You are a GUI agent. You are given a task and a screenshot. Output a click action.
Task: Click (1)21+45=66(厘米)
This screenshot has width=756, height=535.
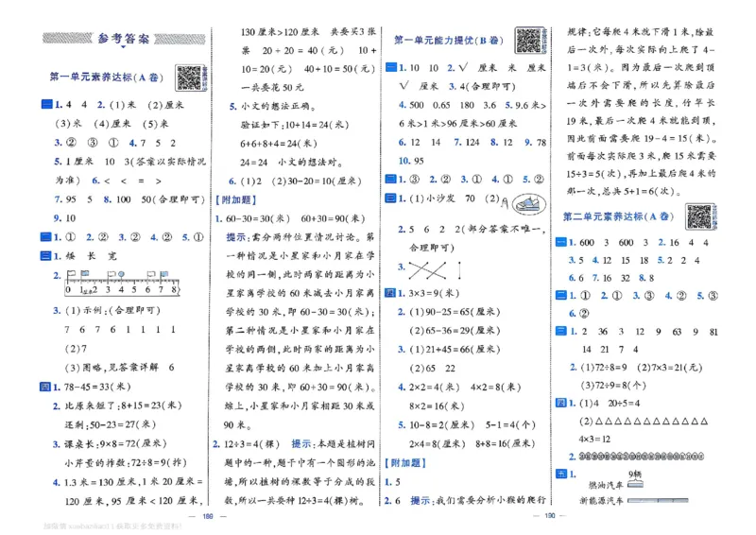[455, 350]
